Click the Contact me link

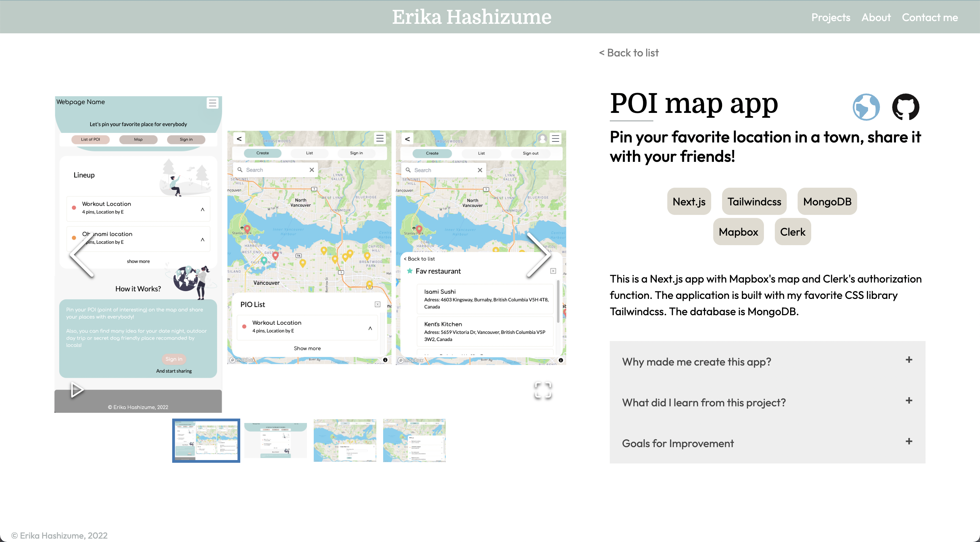(930, 17)
